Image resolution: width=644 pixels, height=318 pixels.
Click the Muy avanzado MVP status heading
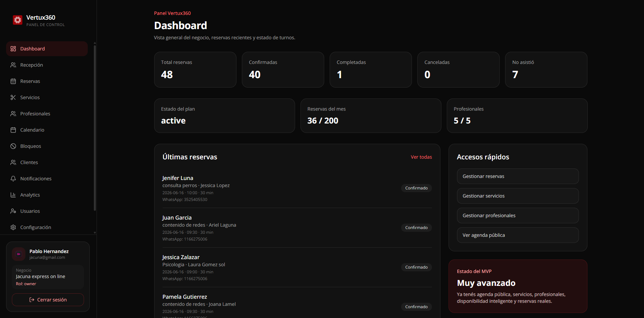point(486,283)
